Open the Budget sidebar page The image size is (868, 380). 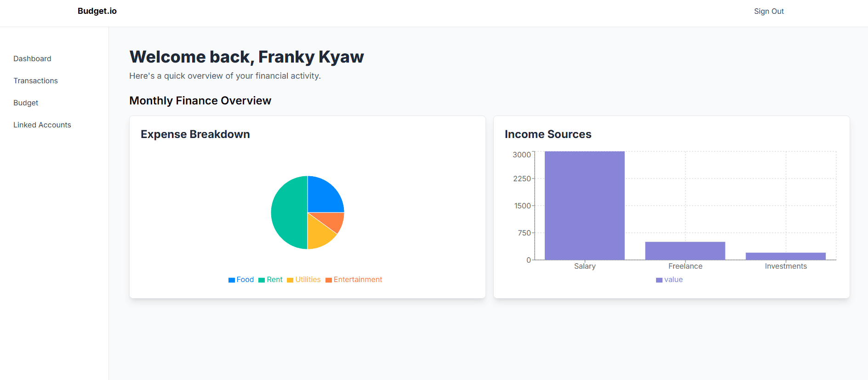pos(26,103)
